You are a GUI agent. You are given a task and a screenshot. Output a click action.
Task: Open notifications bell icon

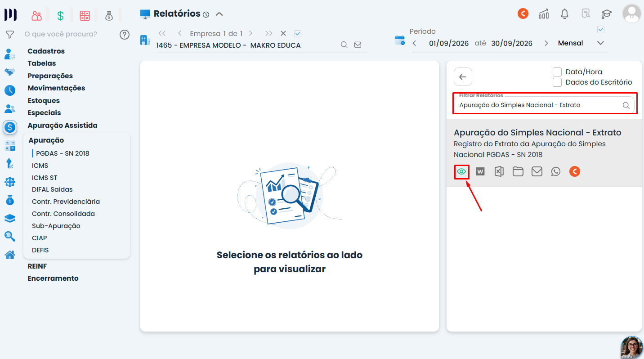(565, 13)
